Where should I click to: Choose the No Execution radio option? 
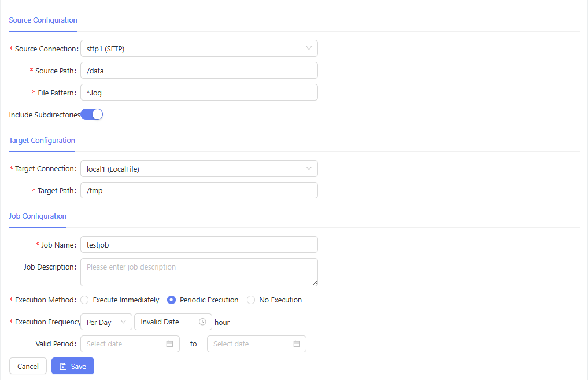point(251,300)
